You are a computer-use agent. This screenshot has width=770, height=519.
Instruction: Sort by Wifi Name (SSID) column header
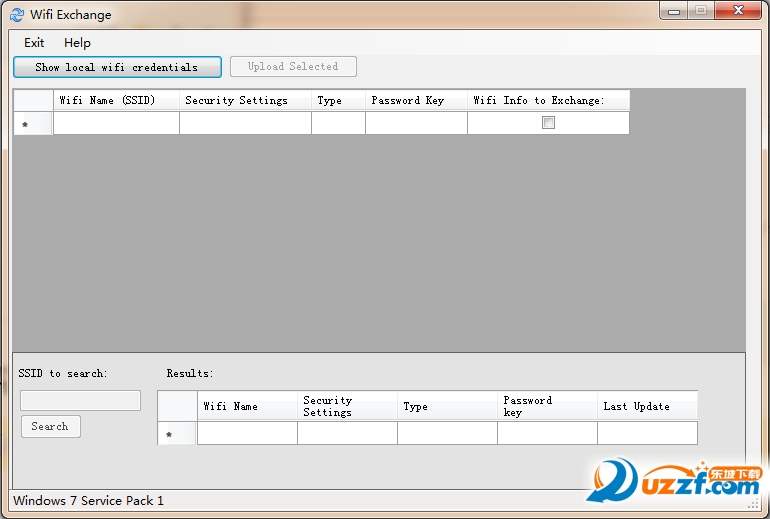click(x=116, y=100)
